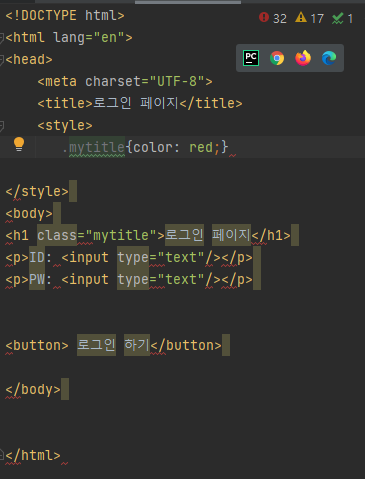Viewport: 365px width, 479px height.
Task: Click the yellow warning count indicator 17
Action: pyautogui.click(x=309, y=18)
